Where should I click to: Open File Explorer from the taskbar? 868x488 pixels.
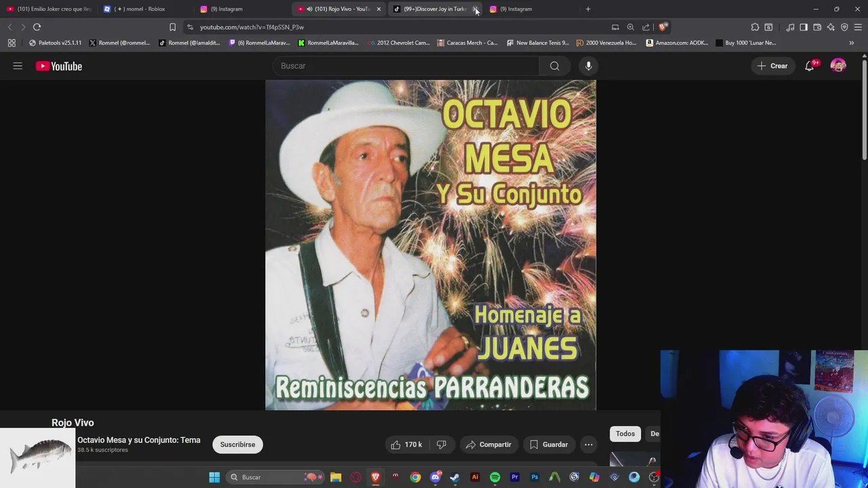(x=336, y=477)
